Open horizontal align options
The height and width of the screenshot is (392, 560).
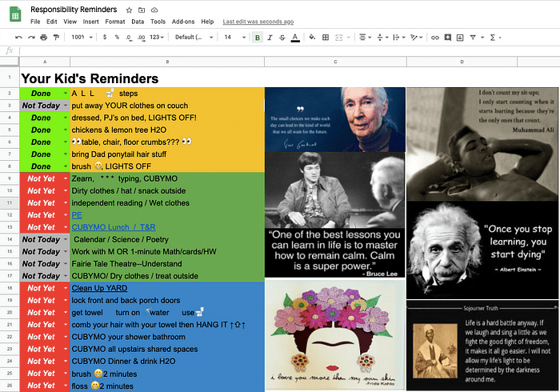click(365, 37)
